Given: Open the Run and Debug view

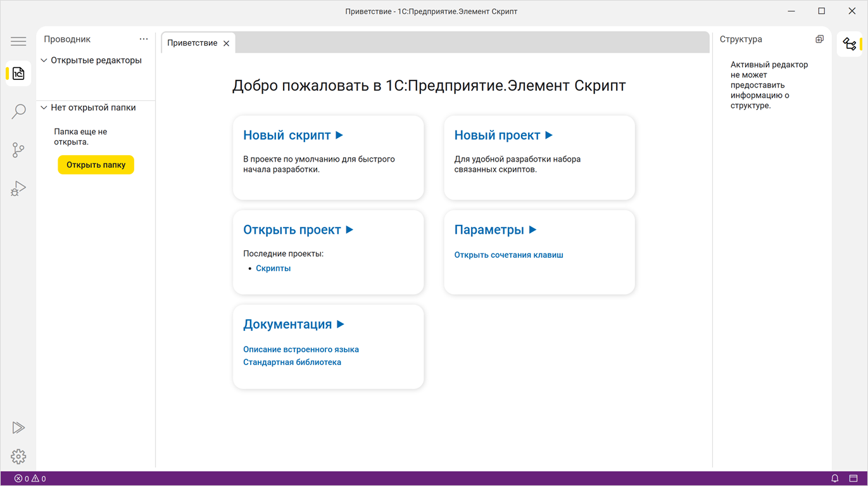Looking at the screenshot, I should (18, 188).
